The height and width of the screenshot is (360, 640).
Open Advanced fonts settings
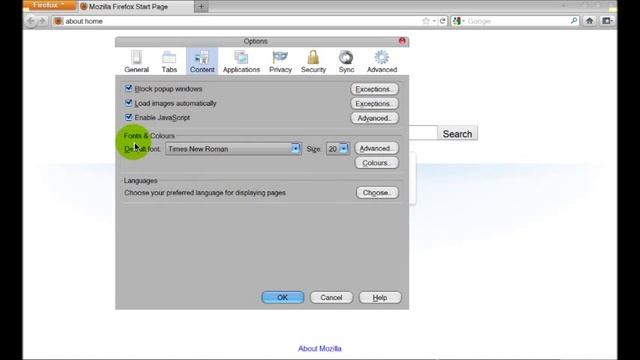click(x=376, y=148)
